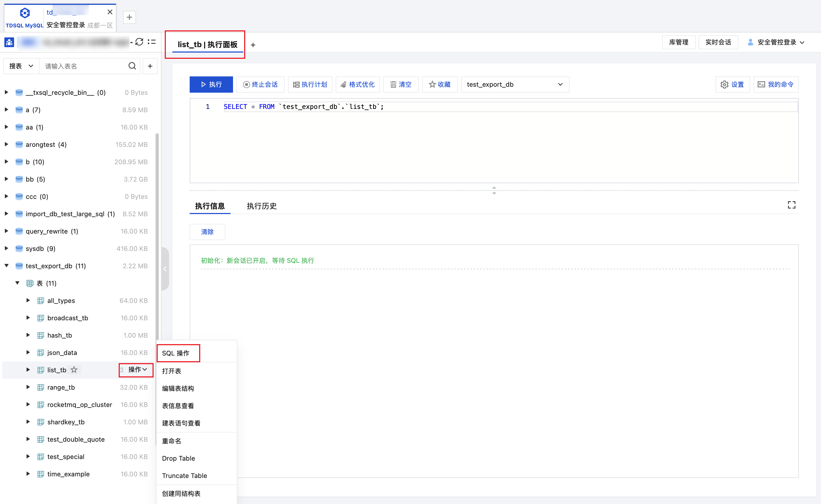
Task: Open the 设置 gear settings
Action: (x=732, y=84)
